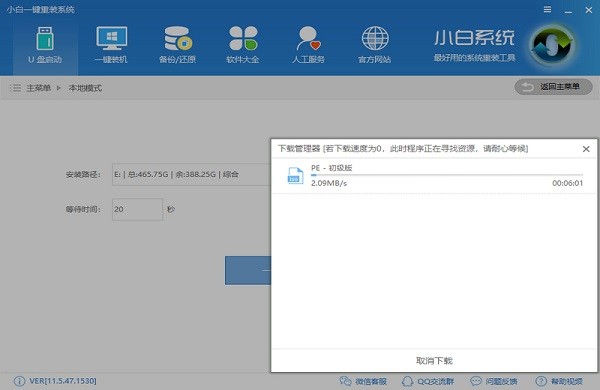This screenshot has height=390, width=600.
Task: Click the version info icon in status bar
Action: (x=19, y=381)
